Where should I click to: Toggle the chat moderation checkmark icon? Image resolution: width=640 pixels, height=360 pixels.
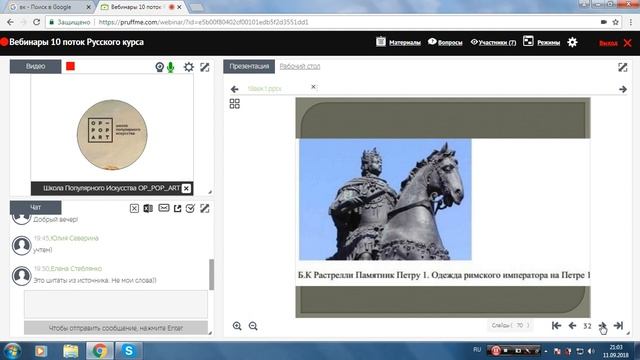(190, 209)
